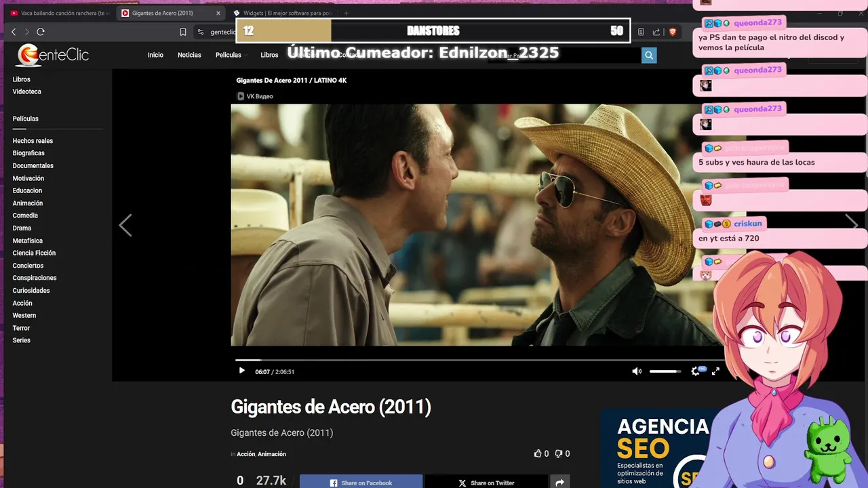This screenshot has height=488, width=868.
Task: Expand the Peliculas nav dropdown
Action: coord(231,55)
